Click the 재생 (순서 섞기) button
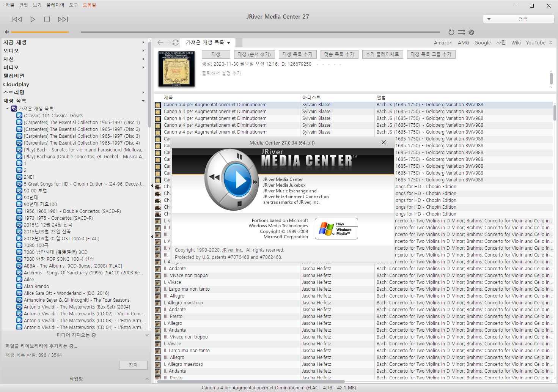 coord(254,54)
